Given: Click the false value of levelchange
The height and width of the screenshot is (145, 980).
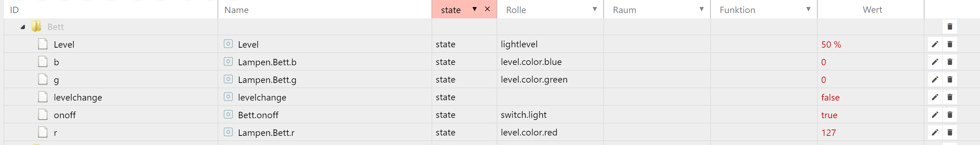Looking at the screenshot, I should coord(830,98).
